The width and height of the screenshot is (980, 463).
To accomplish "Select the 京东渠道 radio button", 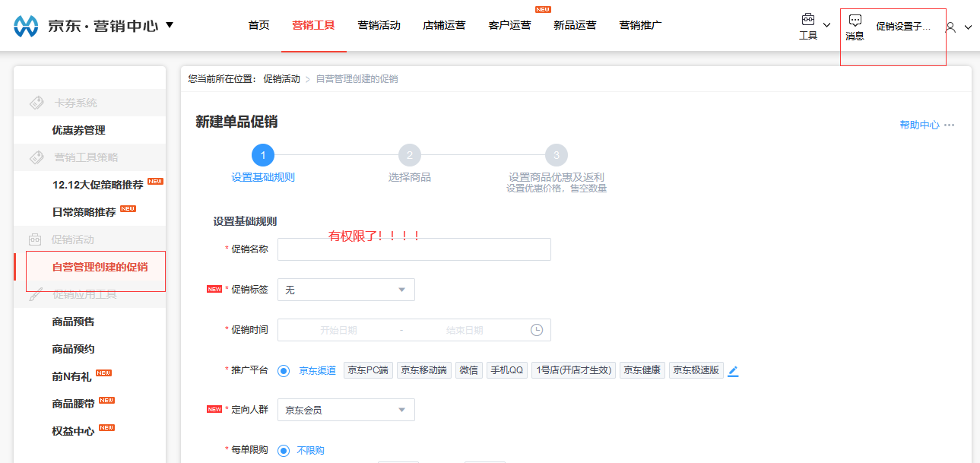I will pos(284,371).
